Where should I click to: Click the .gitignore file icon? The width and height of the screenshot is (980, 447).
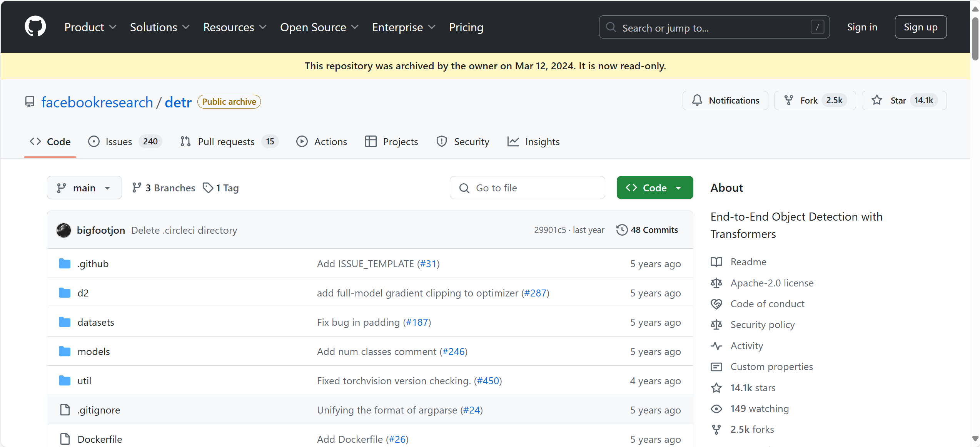[65, 410]
